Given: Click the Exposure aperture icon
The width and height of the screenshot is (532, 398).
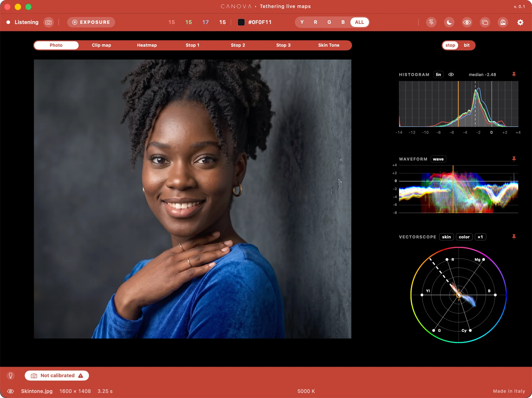Looking at the screenshot, I should (x=75, y=22).
